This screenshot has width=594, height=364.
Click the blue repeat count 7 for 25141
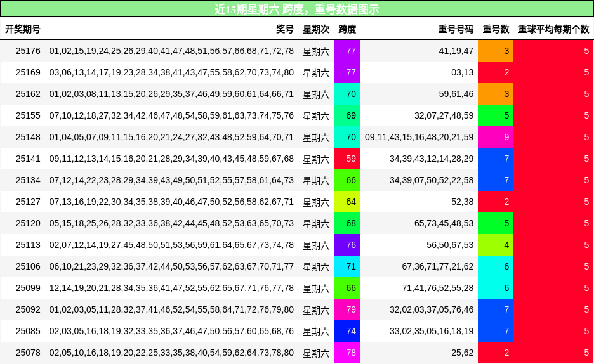496,159
